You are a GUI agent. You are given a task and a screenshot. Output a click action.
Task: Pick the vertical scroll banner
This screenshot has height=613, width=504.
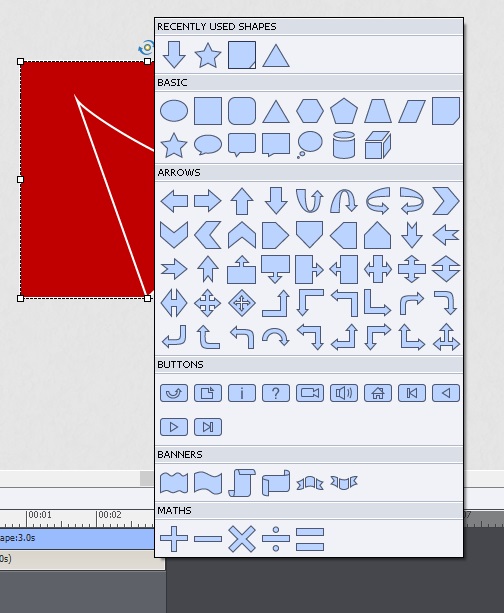tap(242, 483)
